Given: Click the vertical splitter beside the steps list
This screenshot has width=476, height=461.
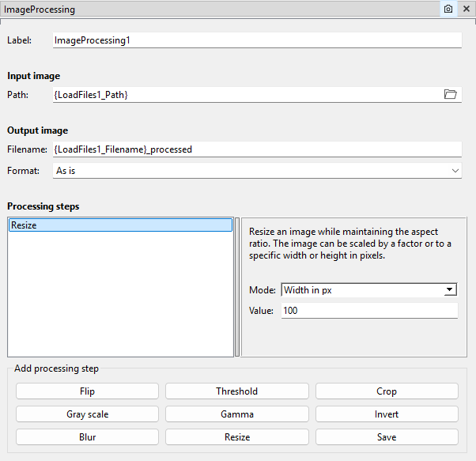Looking at the screenshot, I should pos(237,288).
